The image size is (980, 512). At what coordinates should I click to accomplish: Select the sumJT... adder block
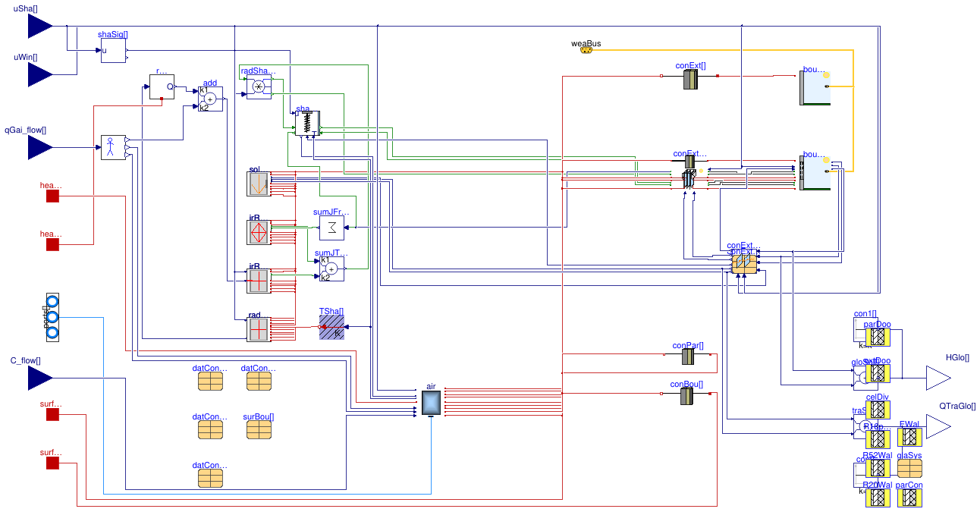coord(331,269)
